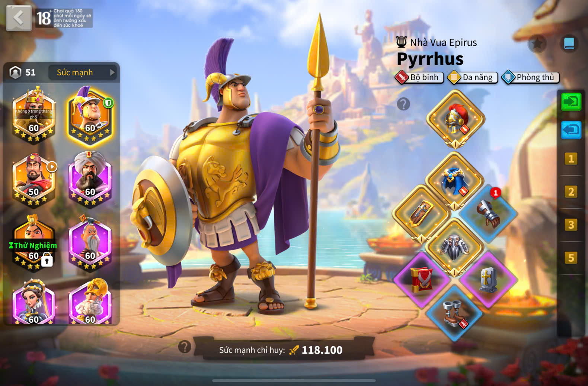Screen dimensions: 588x386
Task: Select equipment preset 5
Action: (x=571, y=258)
